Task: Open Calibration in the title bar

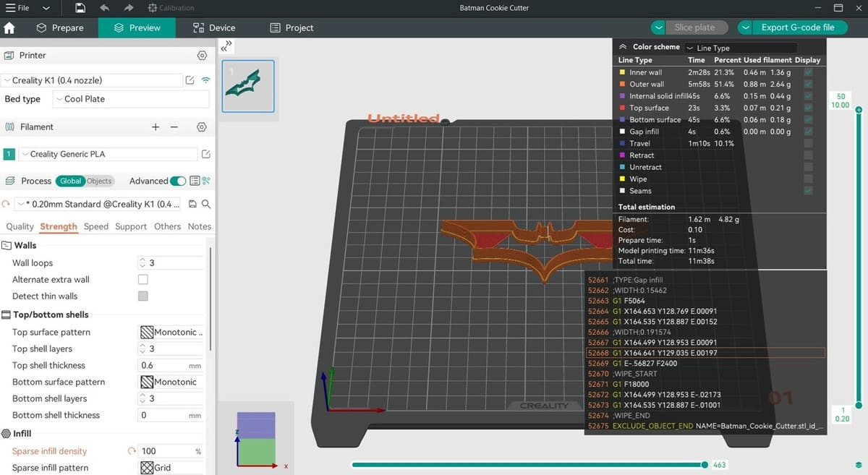Action: tap(171, 8)
